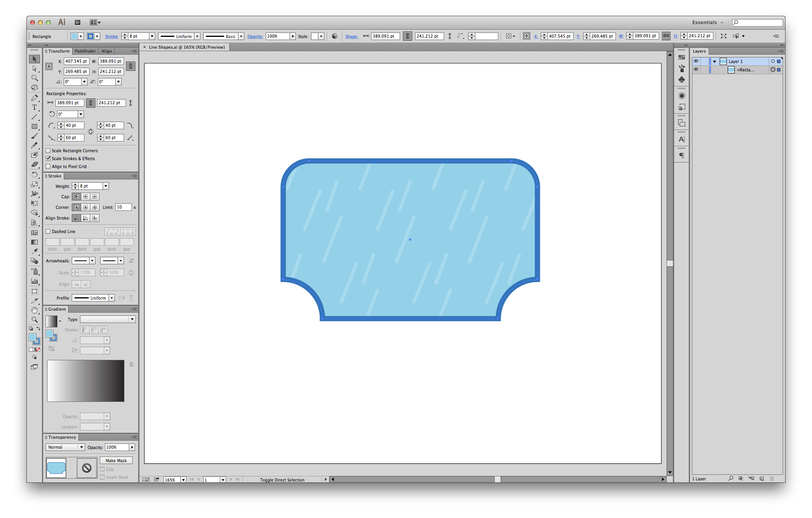Click the Make Mask button
The image size is (812, 518).
(x=116, y=460)
